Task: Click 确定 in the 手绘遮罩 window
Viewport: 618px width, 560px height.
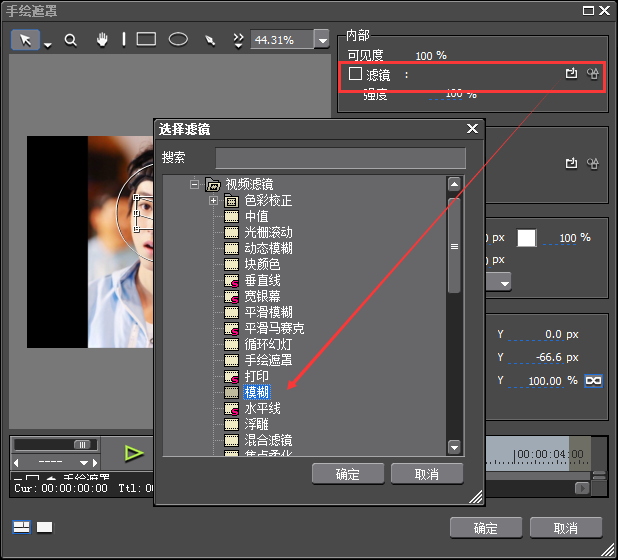Action: (x=486, y=528)
